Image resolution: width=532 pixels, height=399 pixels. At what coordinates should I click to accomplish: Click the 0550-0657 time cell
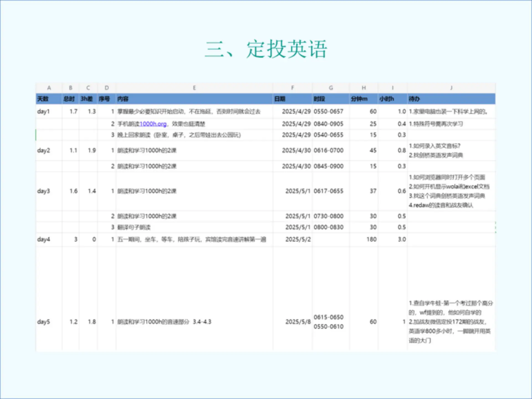pyautogui.click(x=328, y=111)
